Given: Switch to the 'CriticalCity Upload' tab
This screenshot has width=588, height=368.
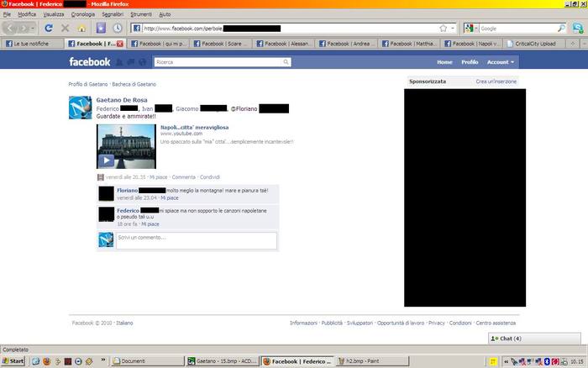Looking at the screenshot, I should pos(535,44).
